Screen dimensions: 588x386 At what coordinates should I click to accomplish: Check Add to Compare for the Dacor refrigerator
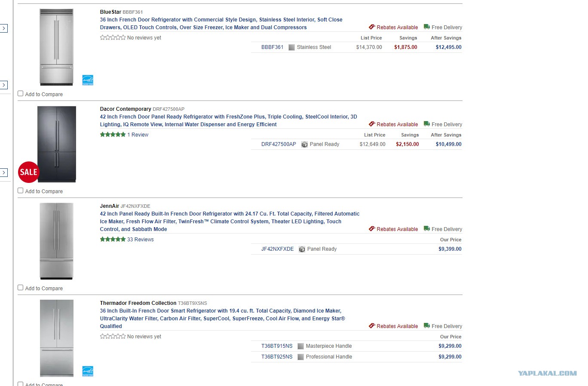(21, 191)
